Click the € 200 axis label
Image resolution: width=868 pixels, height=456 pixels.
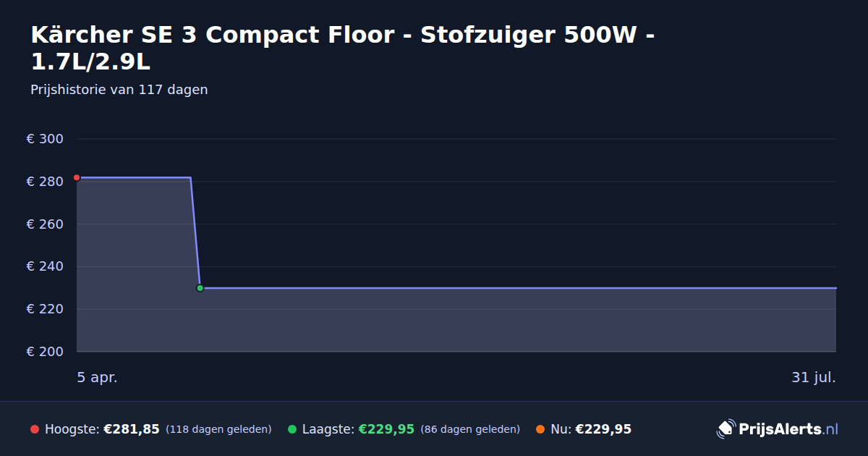(x=45, y=352)
